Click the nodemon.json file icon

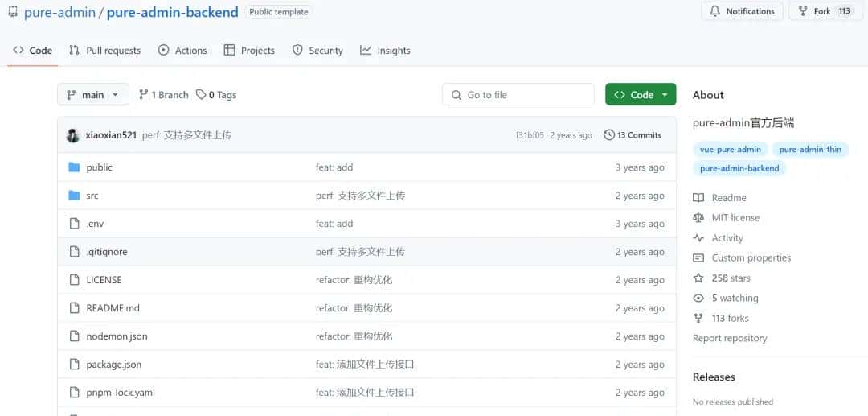(x=74, y=336)
